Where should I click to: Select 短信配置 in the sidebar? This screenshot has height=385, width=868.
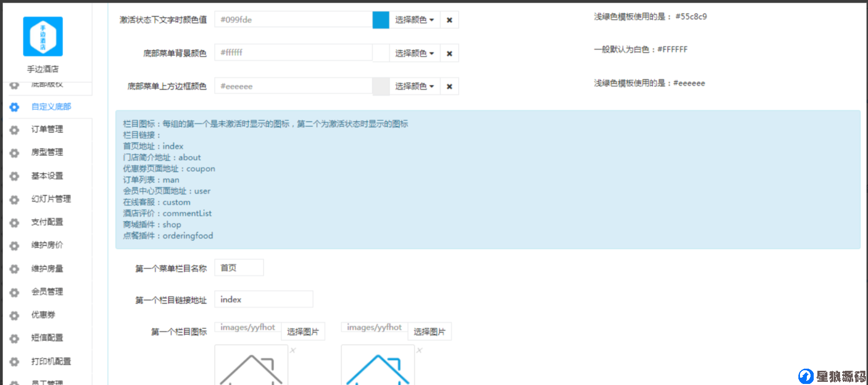pyautogui.click(x=47, y=338)
